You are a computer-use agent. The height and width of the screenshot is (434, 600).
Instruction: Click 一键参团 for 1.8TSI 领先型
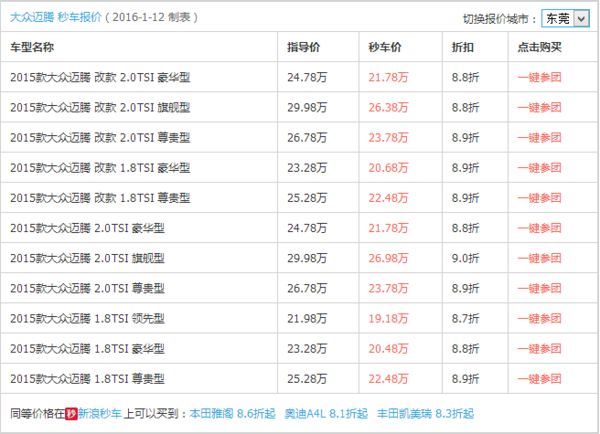539,319
